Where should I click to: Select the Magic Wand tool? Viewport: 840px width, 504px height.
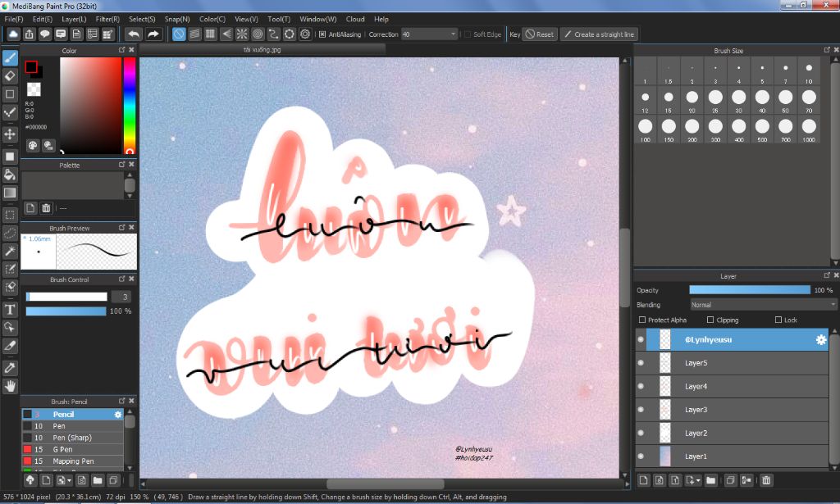10,251
